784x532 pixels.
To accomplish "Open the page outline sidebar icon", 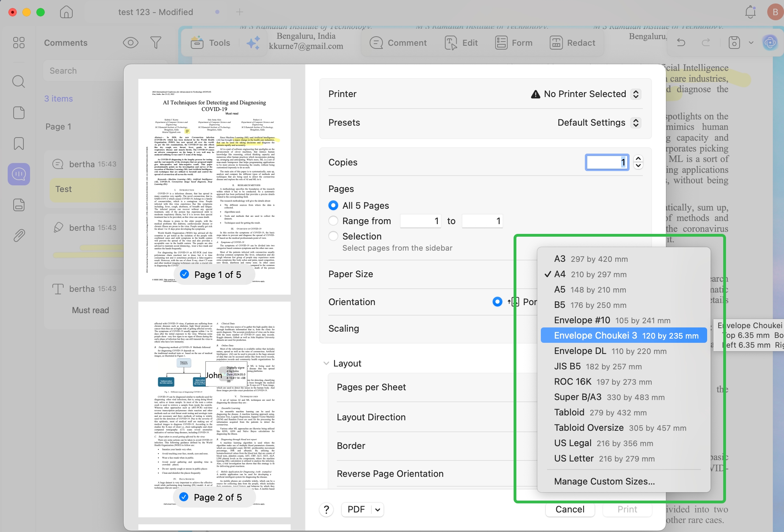I will point(19,113).
